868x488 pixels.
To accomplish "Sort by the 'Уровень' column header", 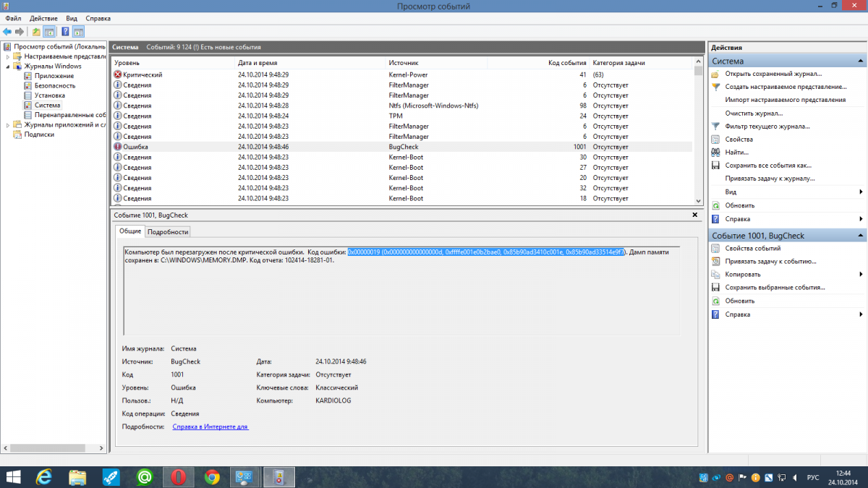I will pos(173,63).
